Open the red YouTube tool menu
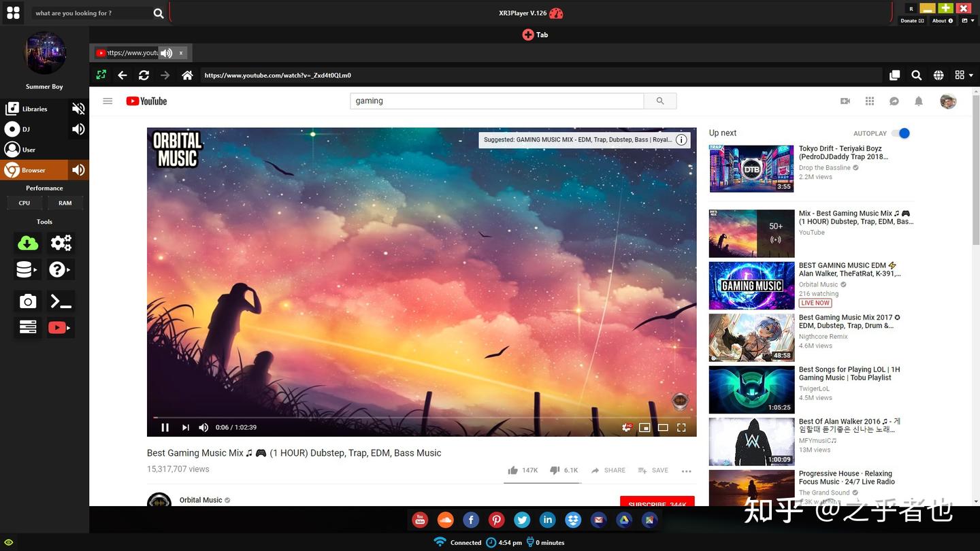 click(x=61, y=328)
